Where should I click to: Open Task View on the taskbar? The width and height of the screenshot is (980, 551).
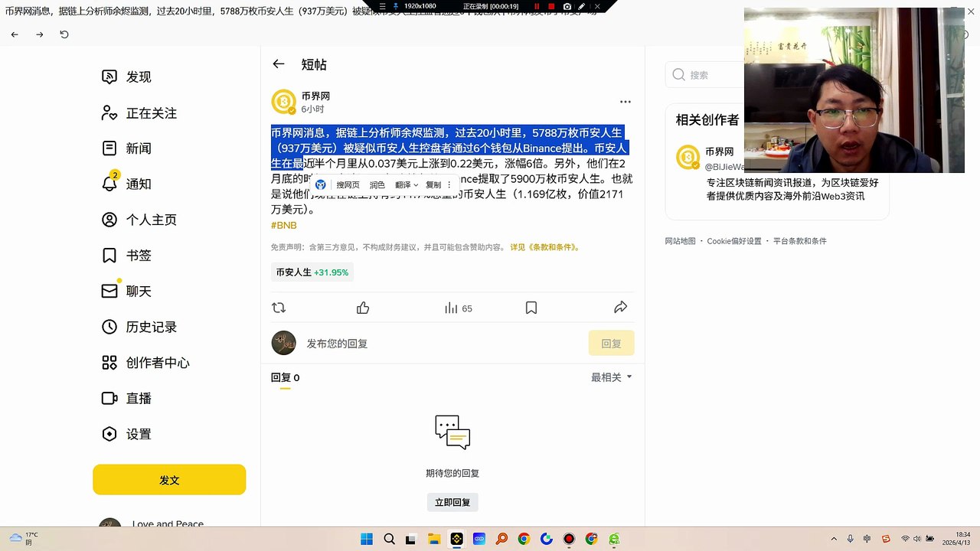coord(411,539)
